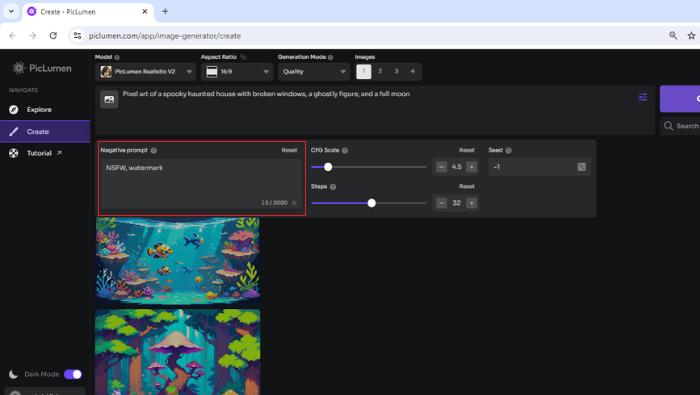Bookmark page with the star icon
The width and height of the screenshot is (700, 395).
(691, 36)
